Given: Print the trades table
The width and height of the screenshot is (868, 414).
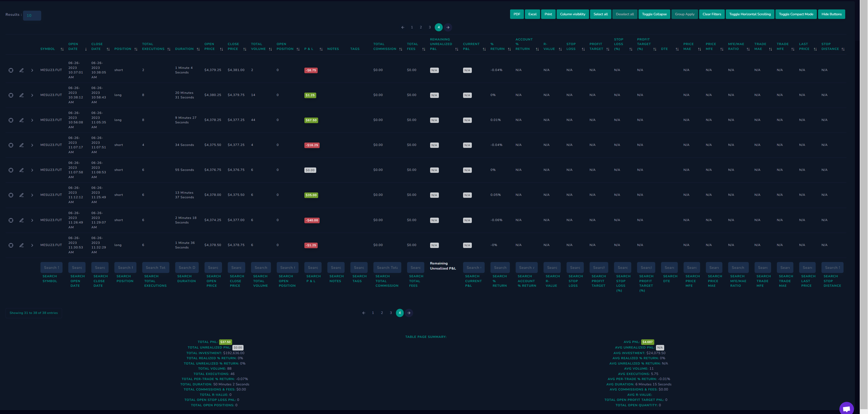Looking at the screenshot, I should [548, 14].
